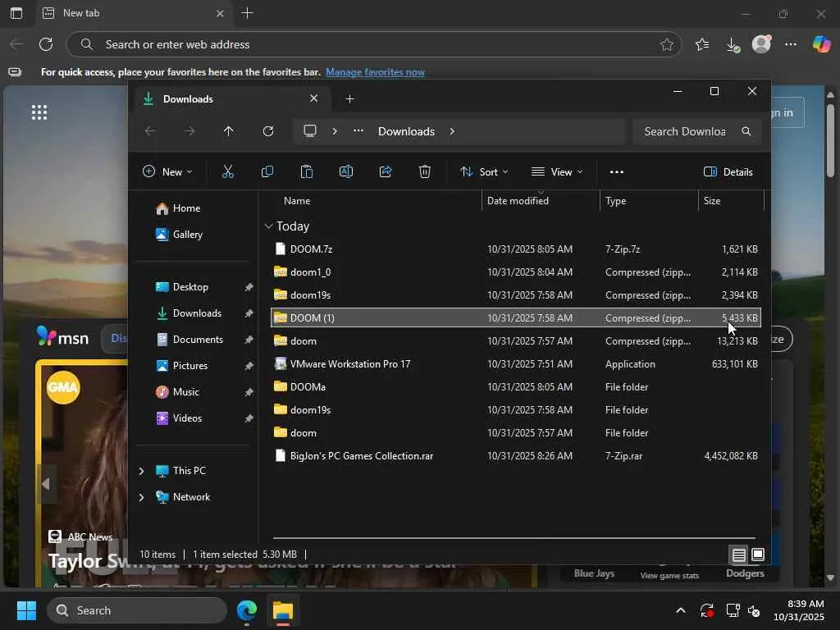The width and height of the screenshot is (840, 630).
Task: Open Microsoft Edge from the taskbar
Action: click(247, 610)
